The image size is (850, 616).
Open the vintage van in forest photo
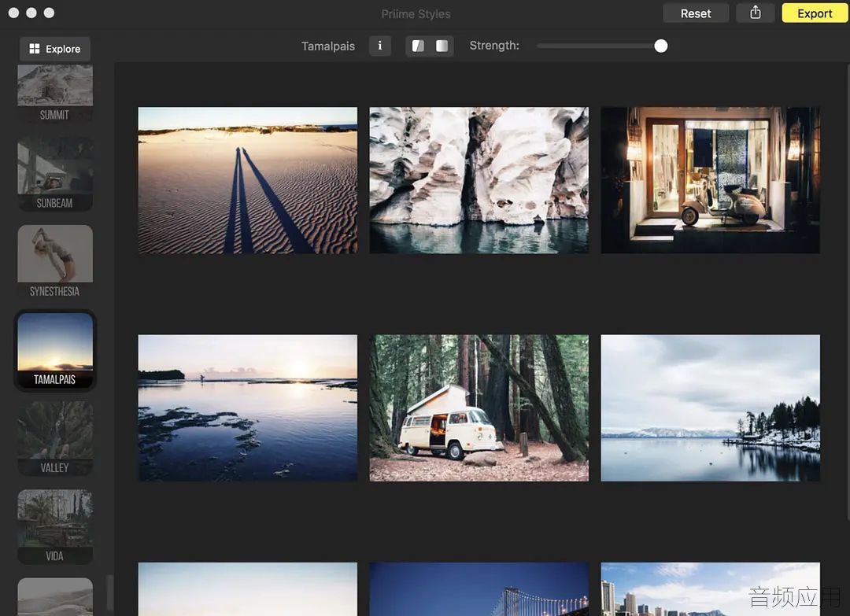[x=479, y=408]
